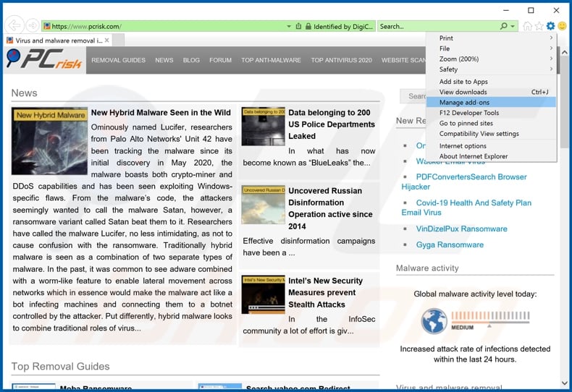Choose Go to pinned sites
Screen dimensions: 572x392
(491, 123)
